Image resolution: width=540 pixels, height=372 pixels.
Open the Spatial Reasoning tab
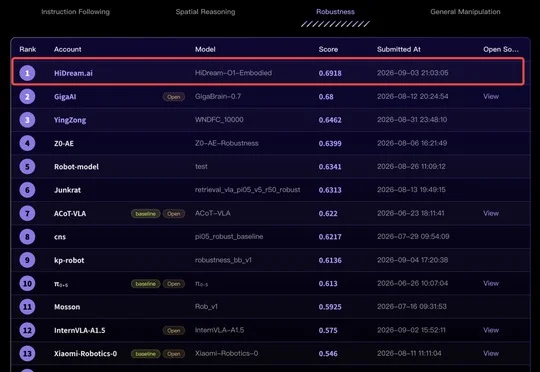[x=205, y=12]
